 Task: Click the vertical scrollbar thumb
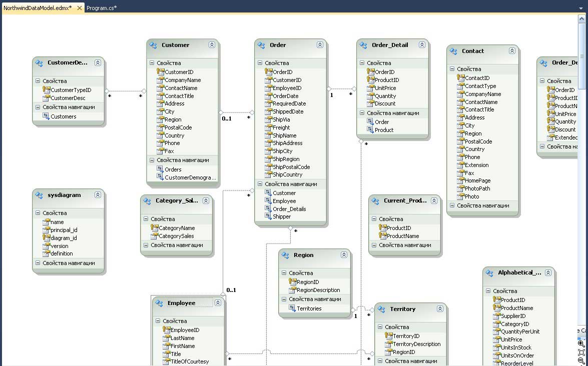(x=581, y=57)
